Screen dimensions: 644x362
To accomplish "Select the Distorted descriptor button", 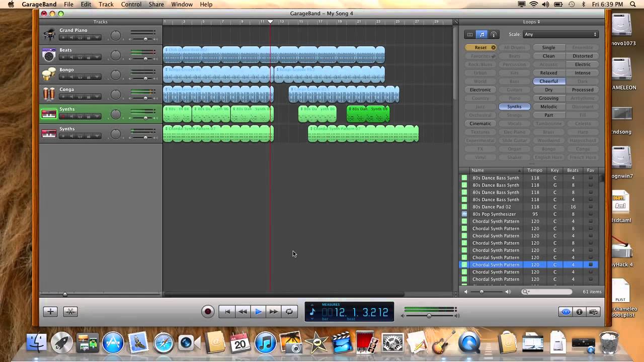I will pyautogui.click(x=583, y=56).
